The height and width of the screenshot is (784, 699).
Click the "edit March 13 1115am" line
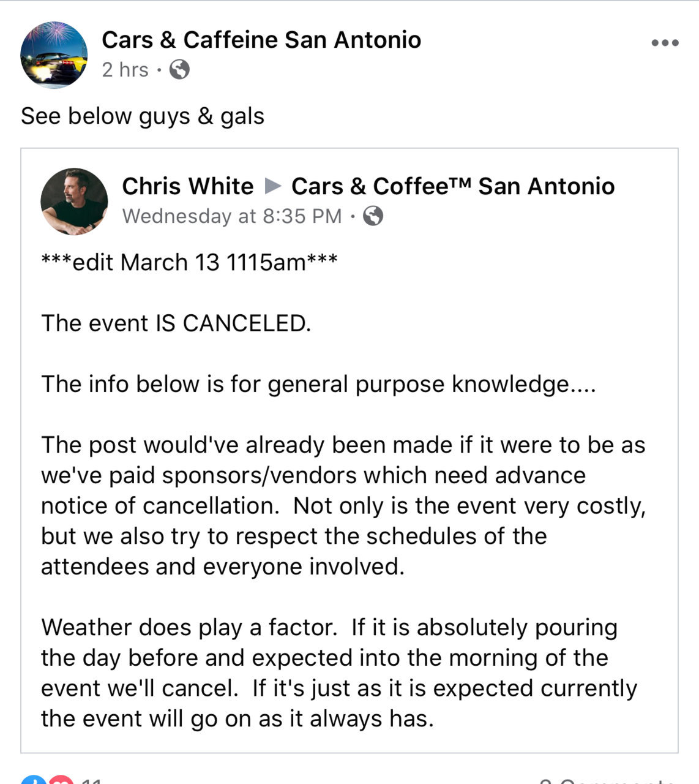[x=189, y=262]
